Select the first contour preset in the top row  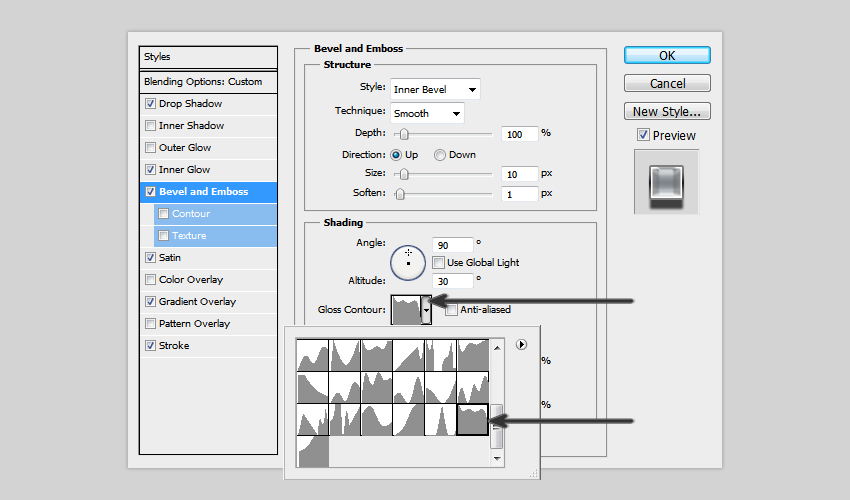pyautogui.click(x=312, y=355)
